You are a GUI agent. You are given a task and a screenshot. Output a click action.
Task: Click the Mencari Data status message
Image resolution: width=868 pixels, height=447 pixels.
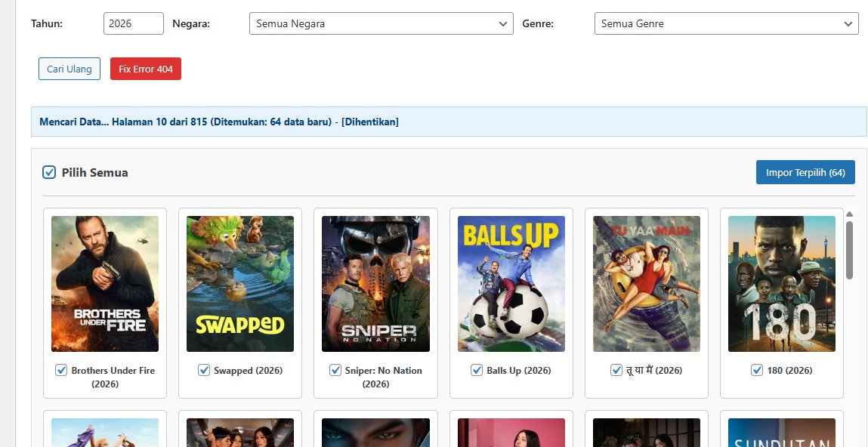point(218,122)
